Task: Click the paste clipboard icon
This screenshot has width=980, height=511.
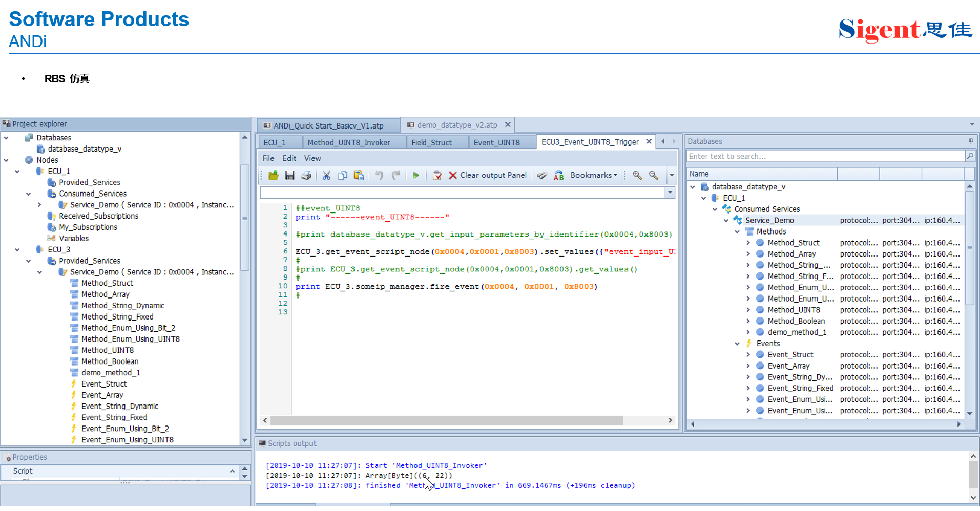Action: point(359,175)
